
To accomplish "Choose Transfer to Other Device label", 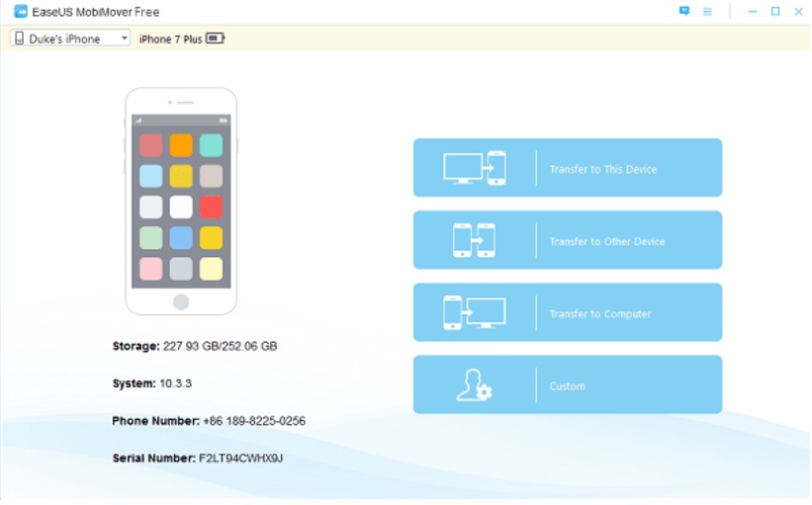I will coord(606,241).
